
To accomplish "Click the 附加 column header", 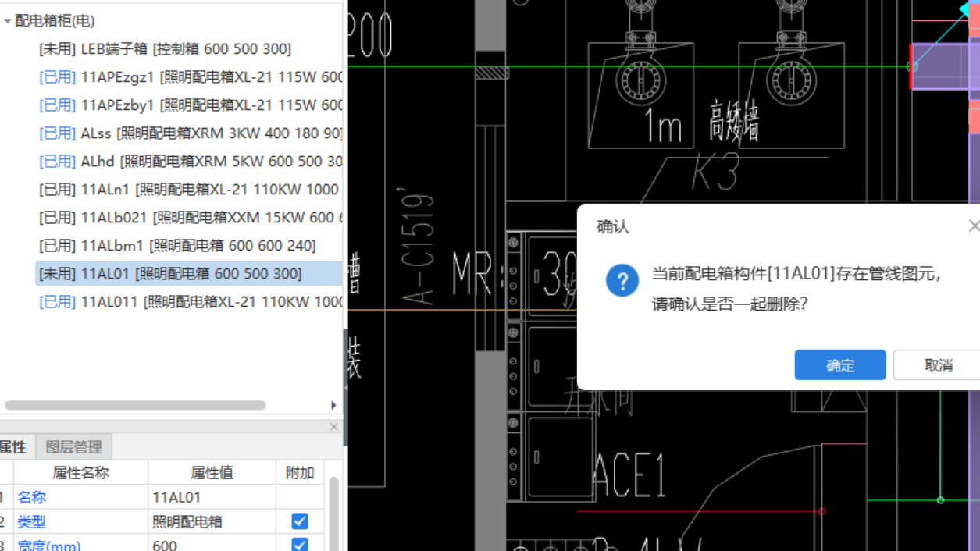I will point(300,472).
